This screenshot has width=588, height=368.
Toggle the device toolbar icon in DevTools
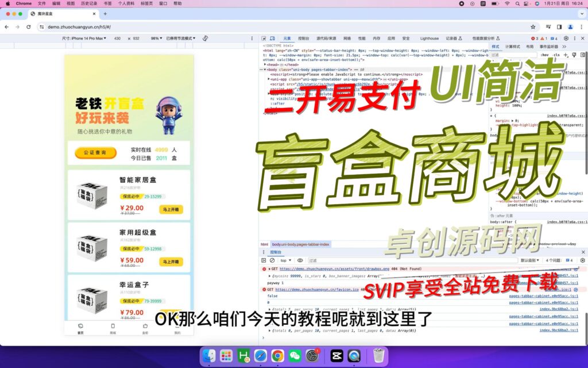[273, 39]
